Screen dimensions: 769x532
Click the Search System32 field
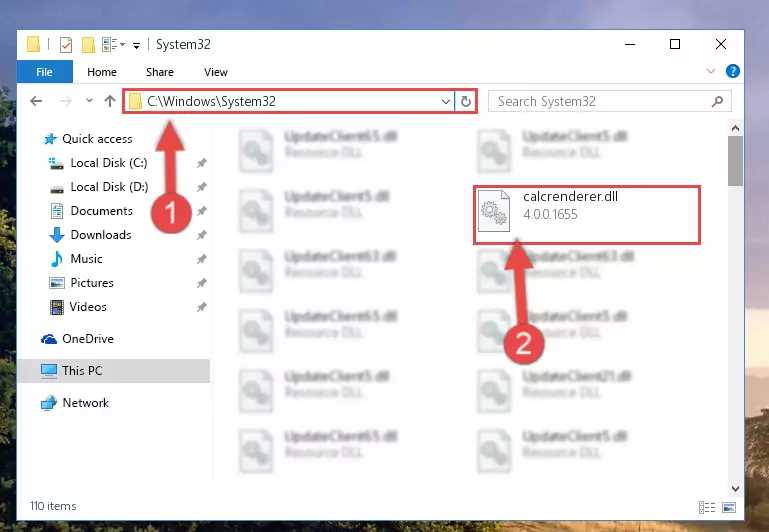[x=610, y=101]
